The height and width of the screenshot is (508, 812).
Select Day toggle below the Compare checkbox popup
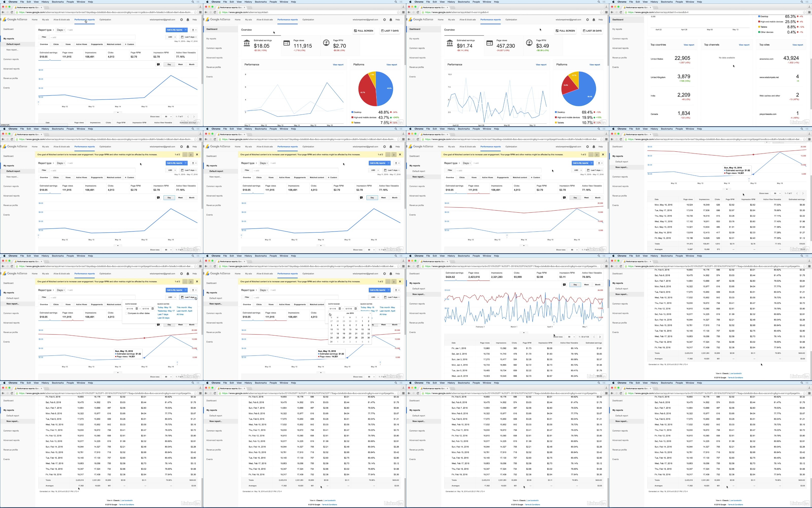(169, 325)
